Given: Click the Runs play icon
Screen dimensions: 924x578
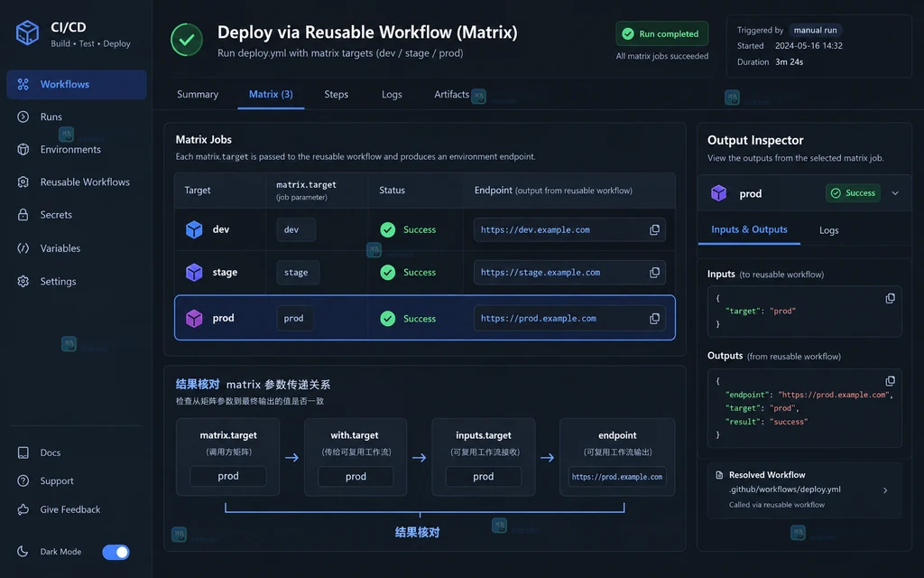Looking at the screenshot, I should tap(23, 117).
